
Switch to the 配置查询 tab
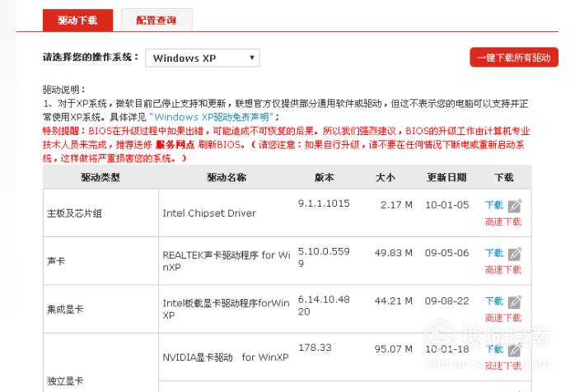[157, 21]
